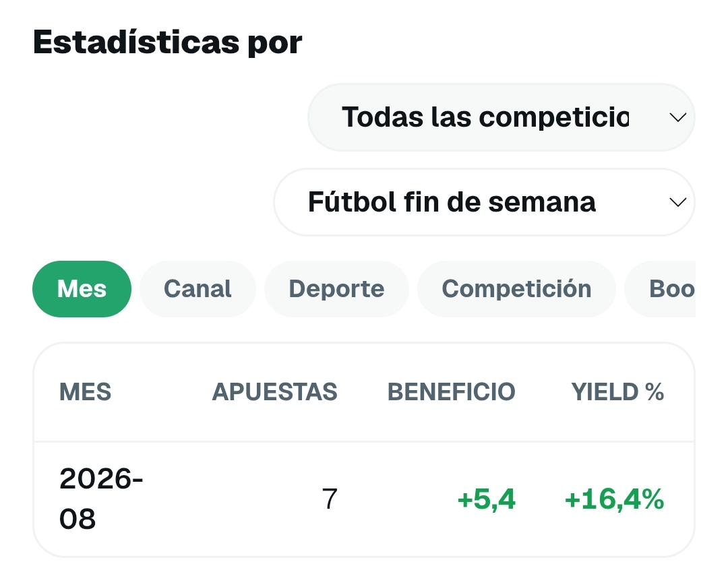Select the 2026-08 month row
This screenshot has height=568, width=728.
(364, 499)
